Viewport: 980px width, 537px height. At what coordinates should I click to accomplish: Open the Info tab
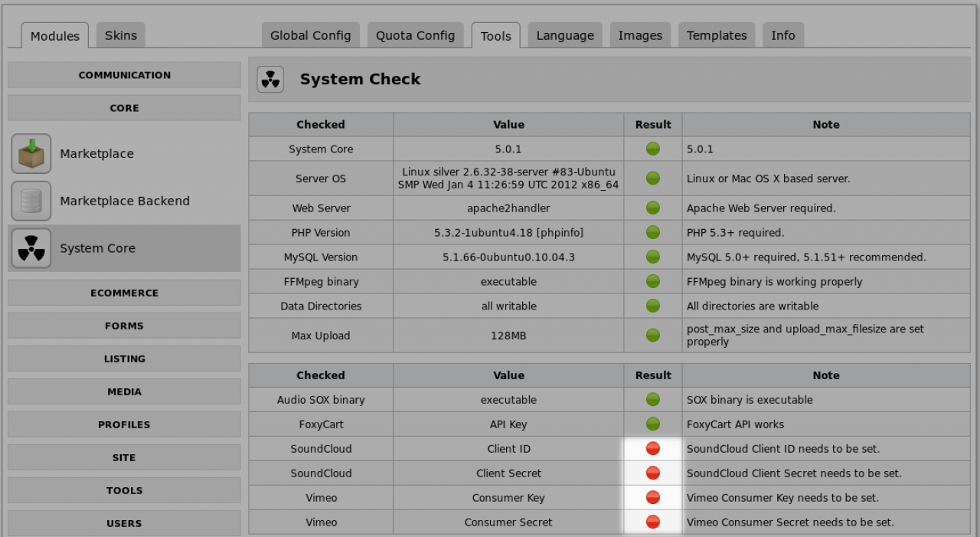coord(783,35)
